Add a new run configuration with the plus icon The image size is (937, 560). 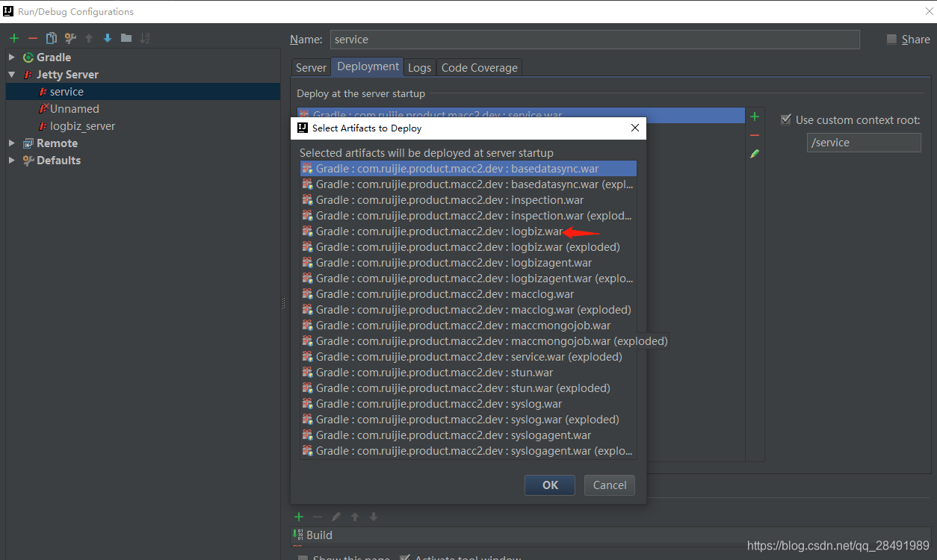coord(13,37)
